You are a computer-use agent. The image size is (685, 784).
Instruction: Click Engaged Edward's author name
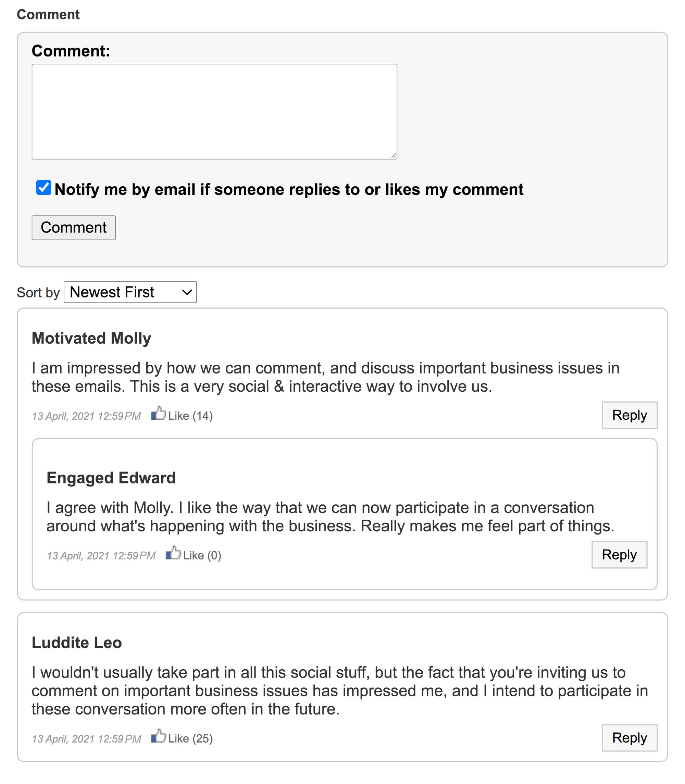(111, 478)
